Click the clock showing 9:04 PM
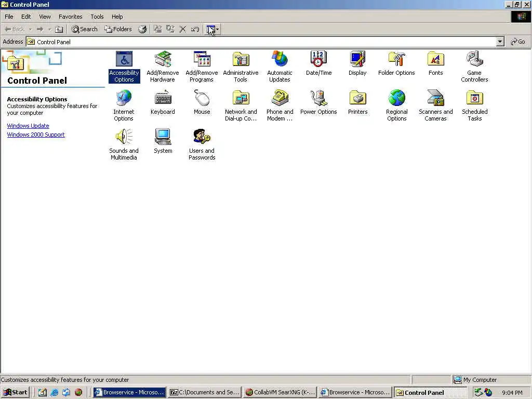The image size is (532, 399). 512,393
